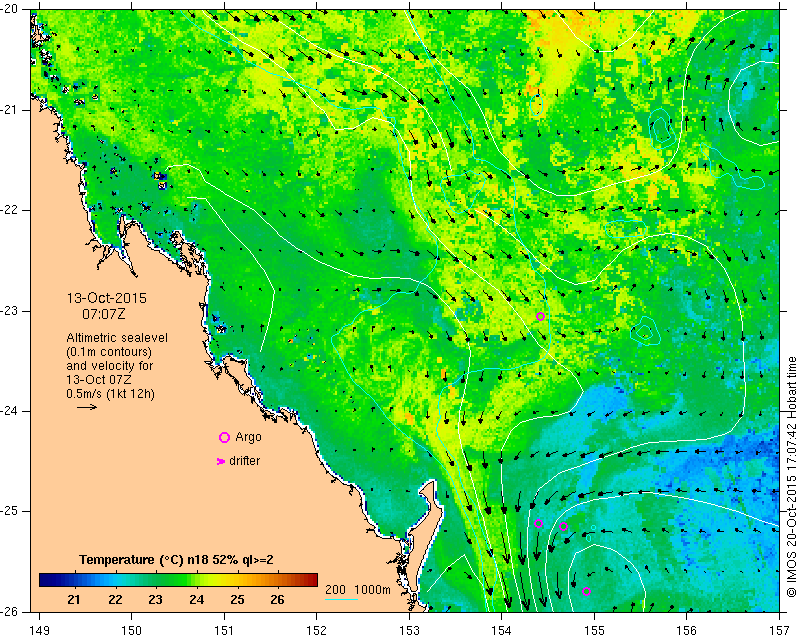Click the 'Argo' legend label
Viewport: 800px width, 640px height.
point(248,437)
